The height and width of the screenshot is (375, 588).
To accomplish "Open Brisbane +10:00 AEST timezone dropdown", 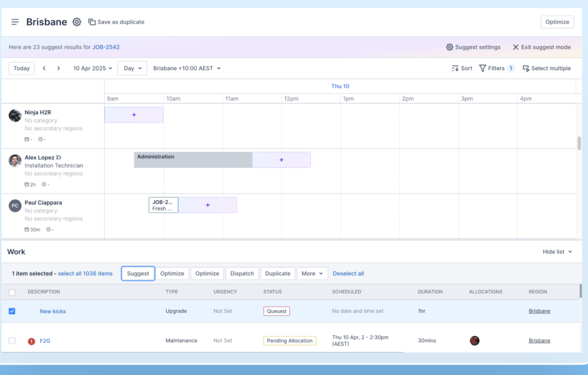I will 187,68.
